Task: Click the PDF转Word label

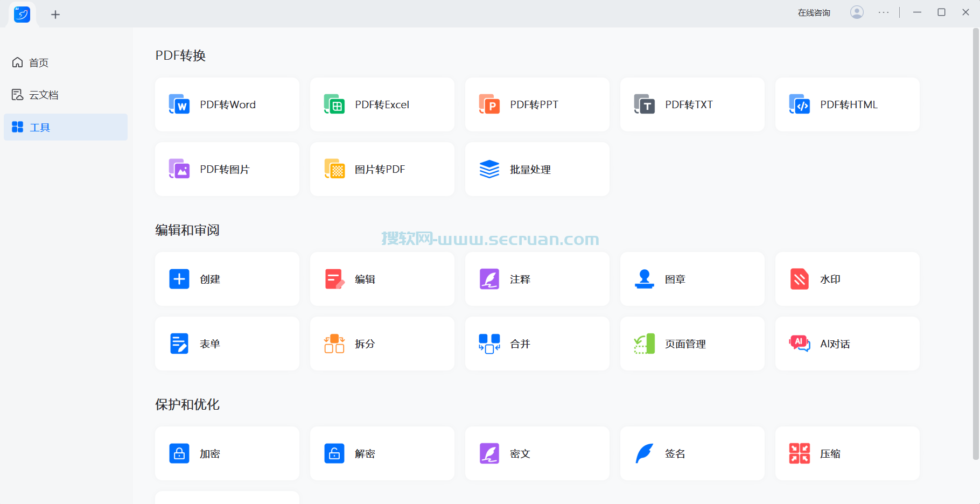Action: coord(228,104)
